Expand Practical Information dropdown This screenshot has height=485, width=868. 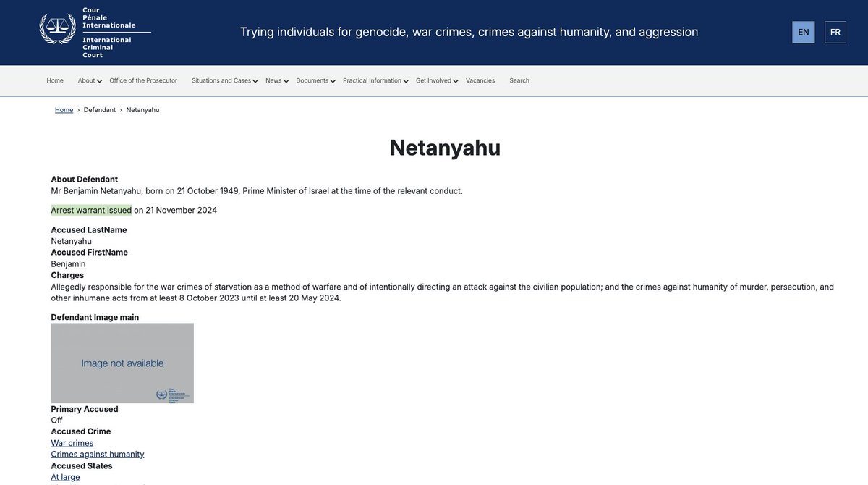375,80
